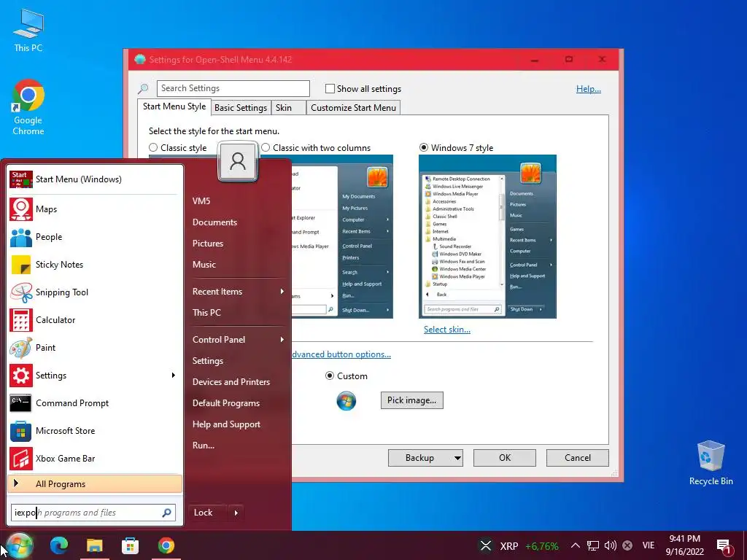
Task: Open This PC desktop icon
Action: pyautogui.click(x=28, y=31)
